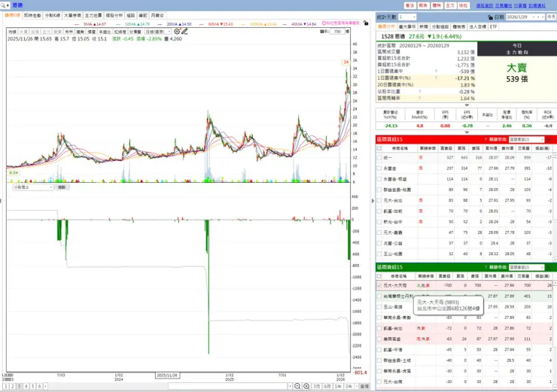This screenshot has height=392, width=557.
Task: Click the 繪製 button under the chart
Action: pyautogui.click(x=62, y=187)
